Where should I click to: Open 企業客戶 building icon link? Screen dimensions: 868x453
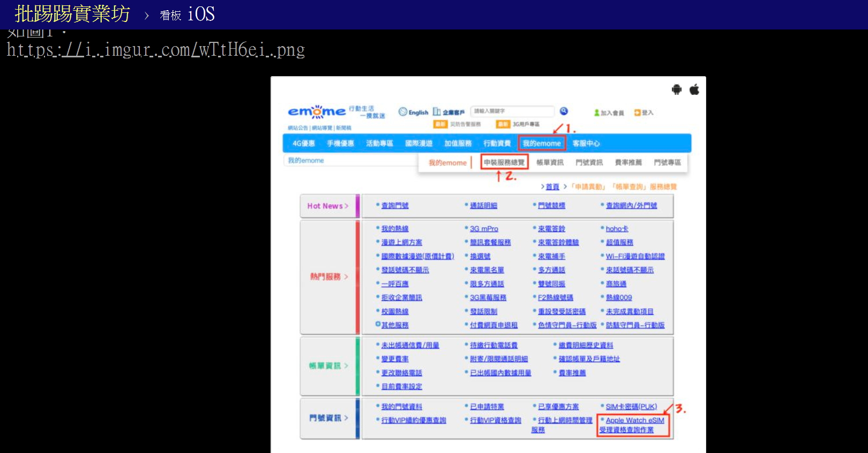(x=437, y=112)
